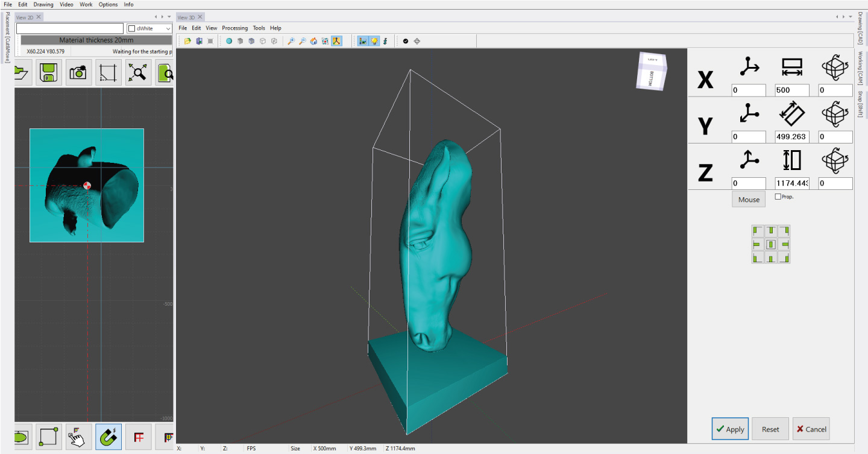Toggle the color gradient picture icon
Screen dimensions: 868x454
pyautogui.click(x=363, y=41)
